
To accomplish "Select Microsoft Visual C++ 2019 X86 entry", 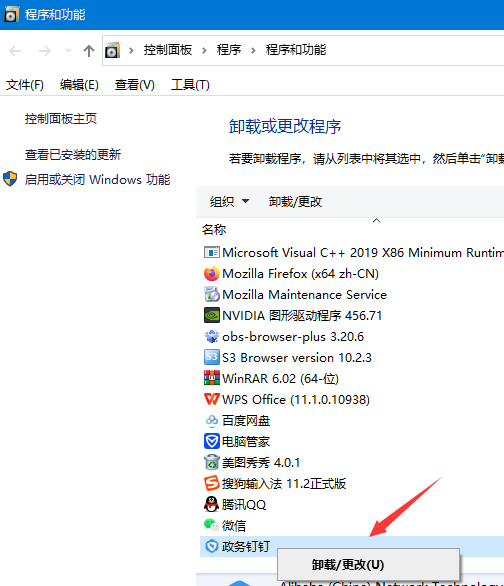I will click(363, 253).
